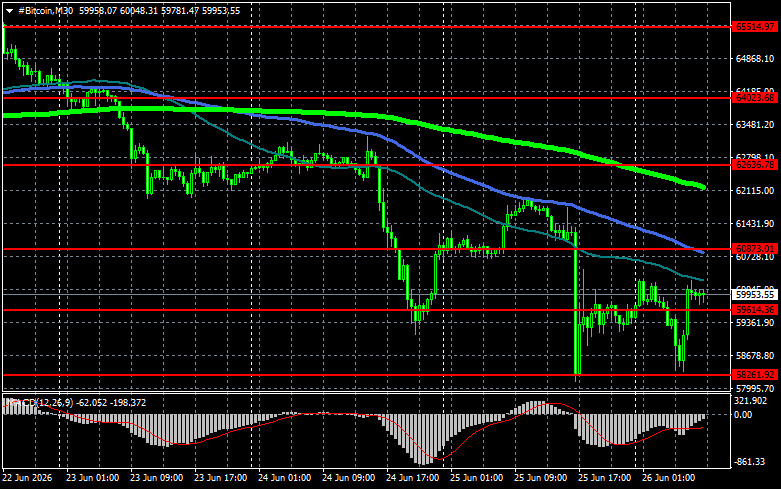Click the 23 Jun 01:00 time label
781x489 pixels.
(92, 478)
